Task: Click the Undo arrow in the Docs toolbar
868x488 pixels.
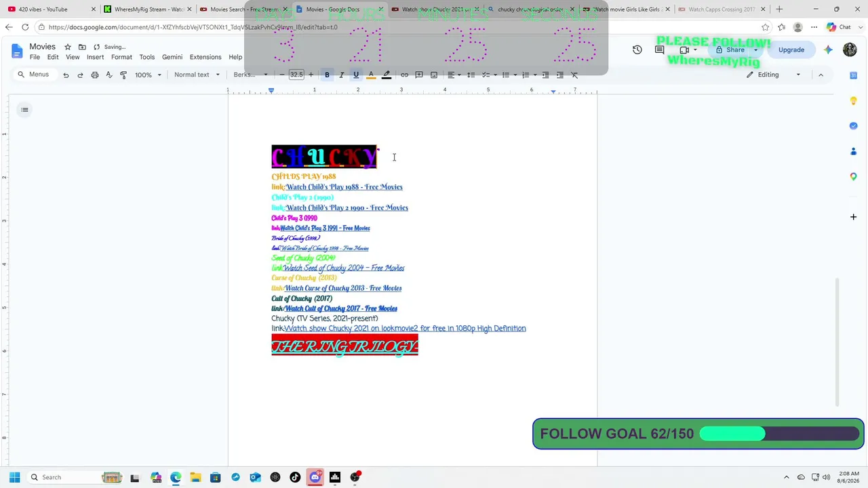Action: (x=66, y=75)
